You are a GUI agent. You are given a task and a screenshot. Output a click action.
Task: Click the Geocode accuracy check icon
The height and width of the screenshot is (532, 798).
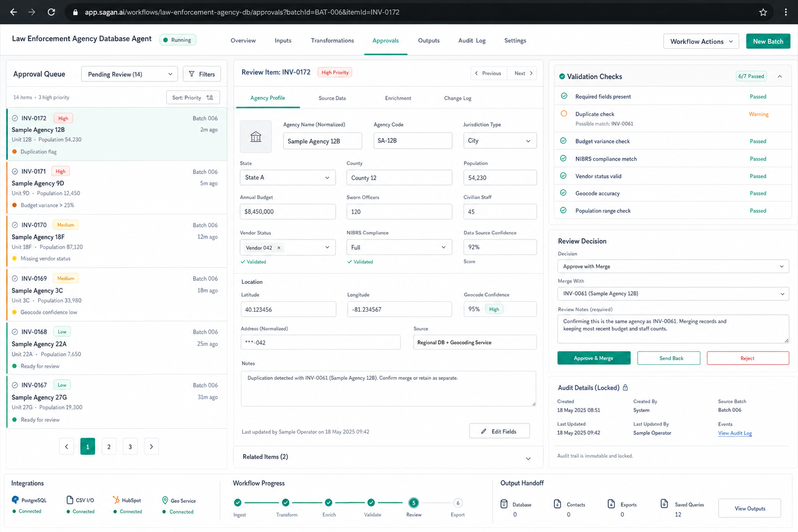[x=564, y=193]
